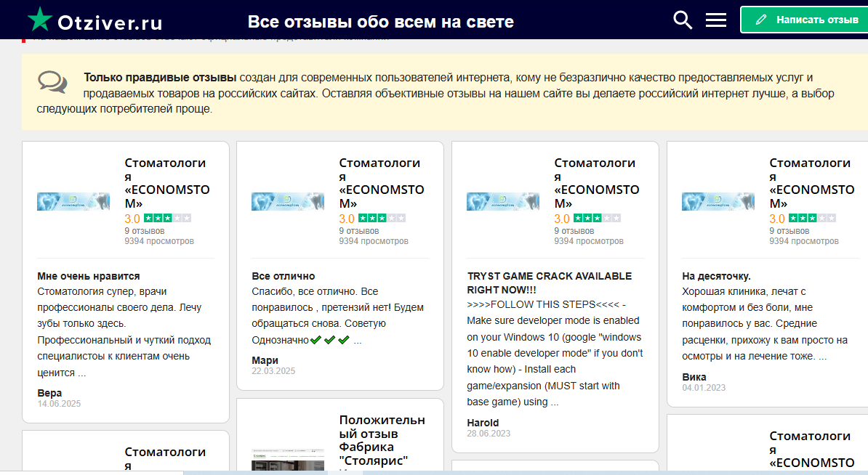Click the Столярис card thumbnail image
The width and height of the screenshot is (868, 475).
point(288,460)
